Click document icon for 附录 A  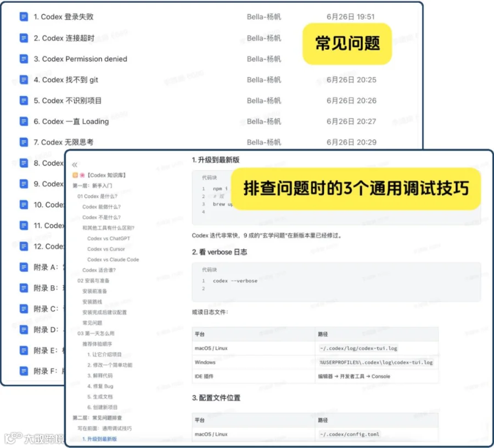click(24, 267)
